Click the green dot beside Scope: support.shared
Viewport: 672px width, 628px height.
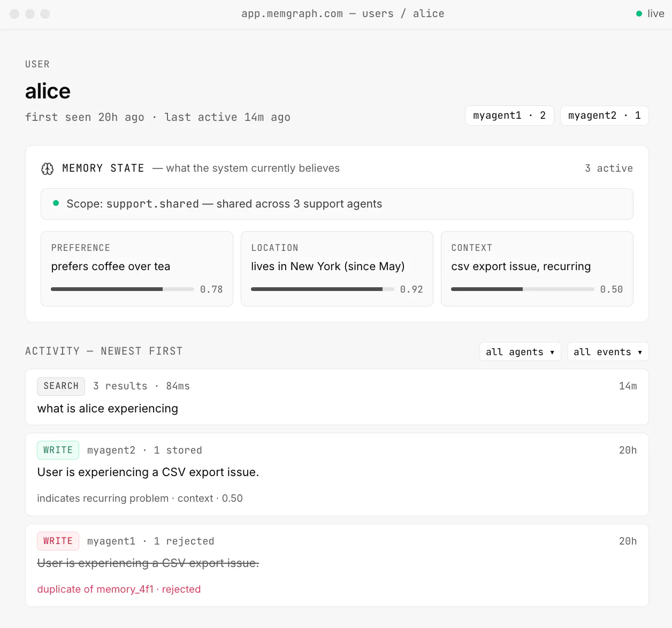pos(56,203)
